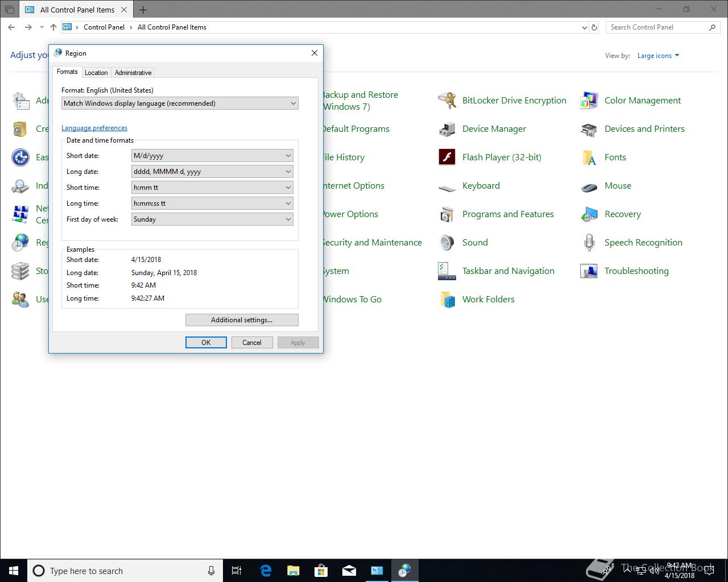
Task: Click the Cortana microphone icon
Action: [x=211, y=571]
